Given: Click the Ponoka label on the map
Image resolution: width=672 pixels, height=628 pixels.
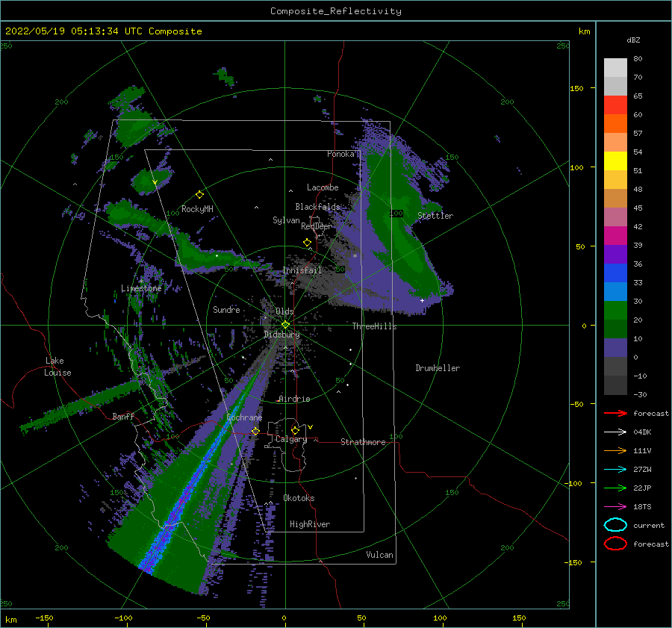Looking at the screenshot, I should click(x=340, y=154).
